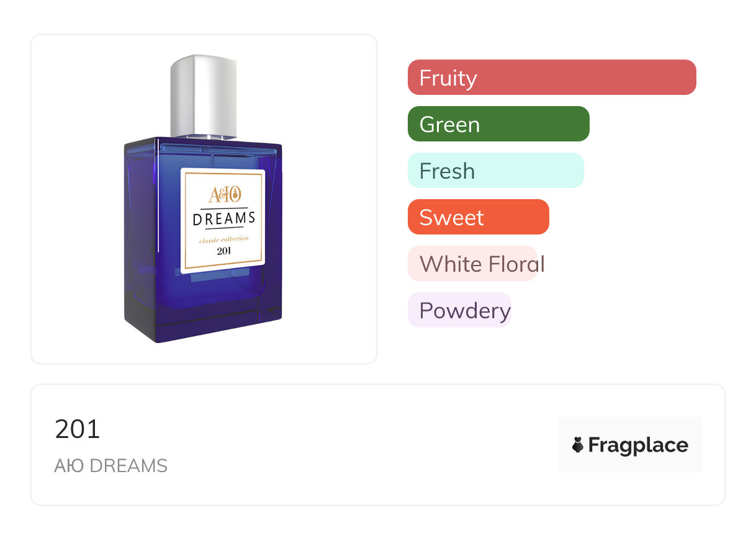Open the АЮ DREAMS brand link
Viewport: 756px width, 536px height.
point(111,466)
